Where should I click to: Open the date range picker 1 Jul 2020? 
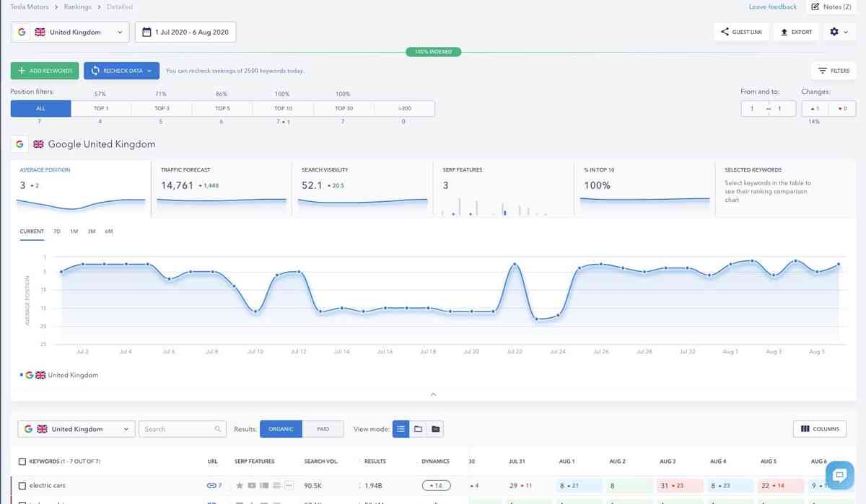coord(185,32)
